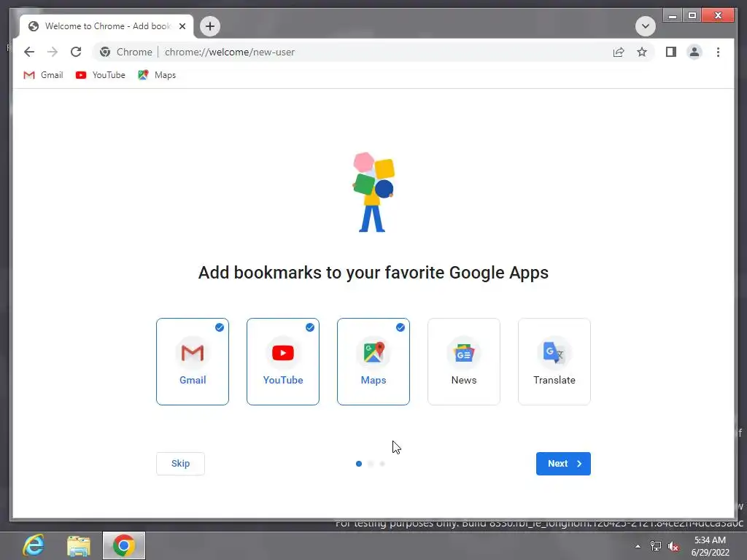Click the Chrome site info icon in address bar
This screenshot has height=560, width=747.
tap(105, 52)
